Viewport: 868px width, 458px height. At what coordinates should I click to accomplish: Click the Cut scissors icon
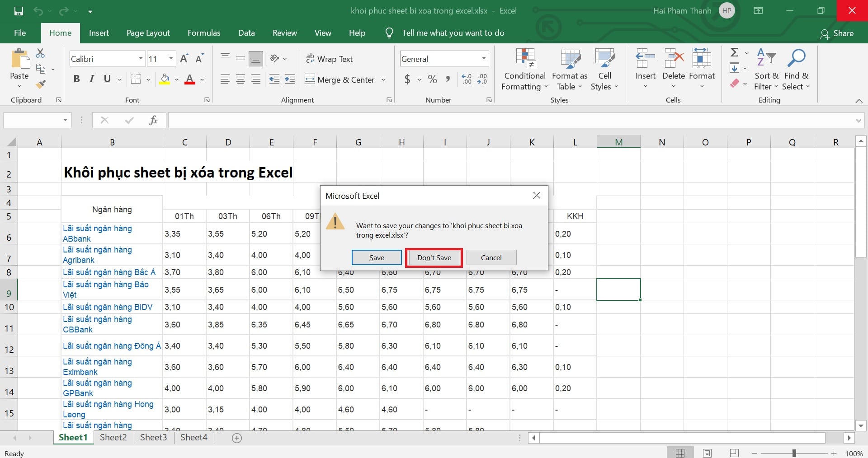tap(40, 53)
